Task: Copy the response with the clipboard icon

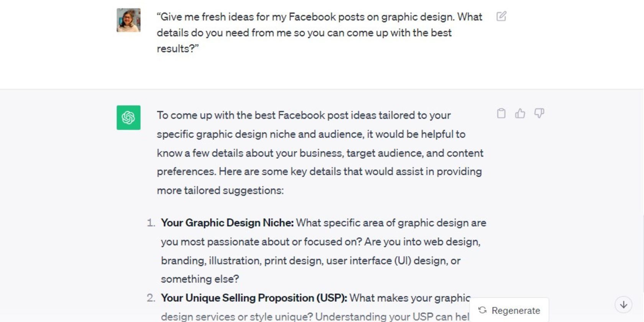Action: tap(501, 113)
